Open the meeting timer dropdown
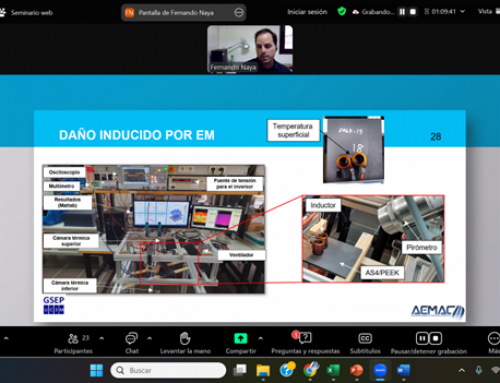Viewport: 500px width, 383px height. (x=463, y=11)
